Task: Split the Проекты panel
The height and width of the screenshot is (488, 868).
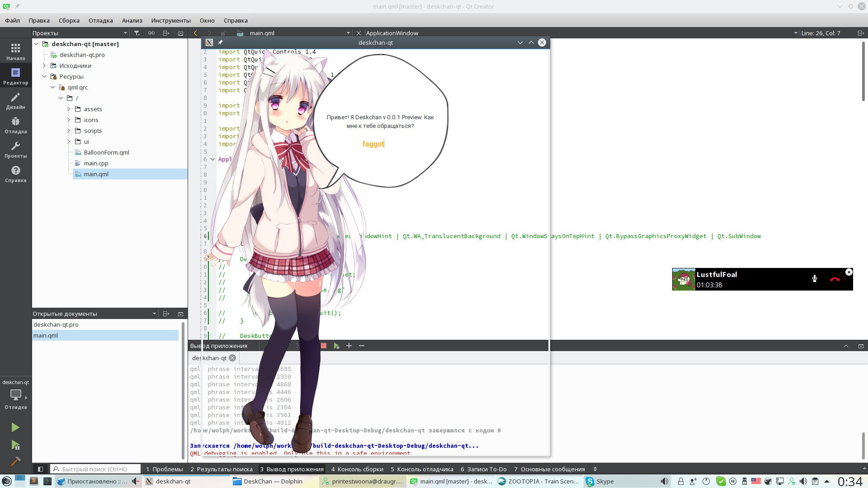Action: [166, 33]
